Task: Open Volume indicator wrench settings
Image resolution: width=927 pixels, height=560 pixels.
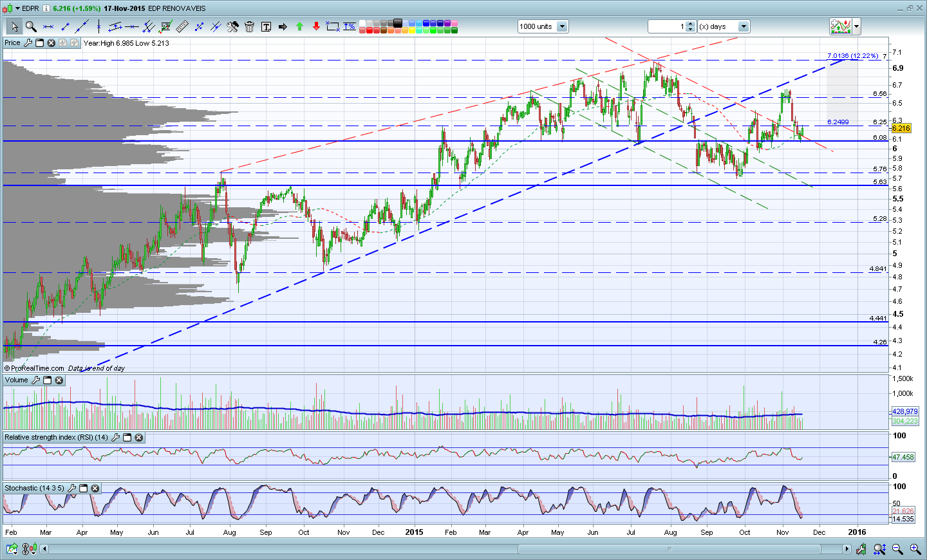Action: tap(36, 380)
